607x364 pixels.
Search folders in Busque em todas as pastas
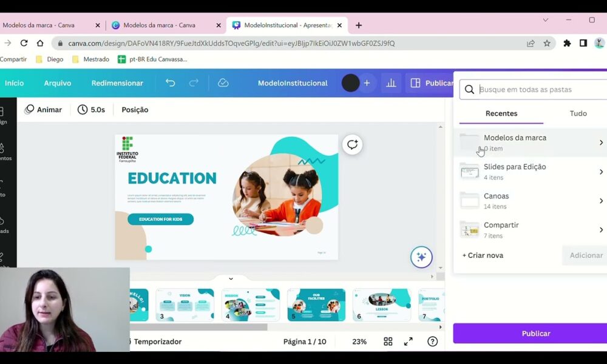point(534,89)
